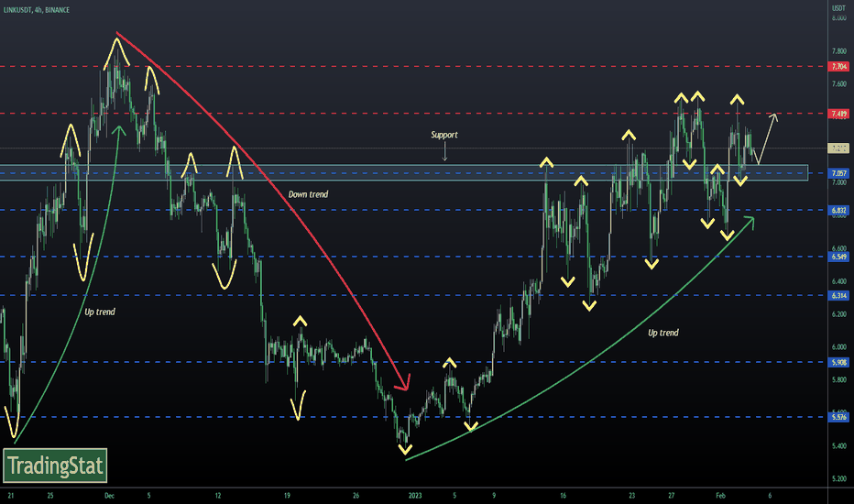Click the Feb label on the time axis

(x=720, y=496)
